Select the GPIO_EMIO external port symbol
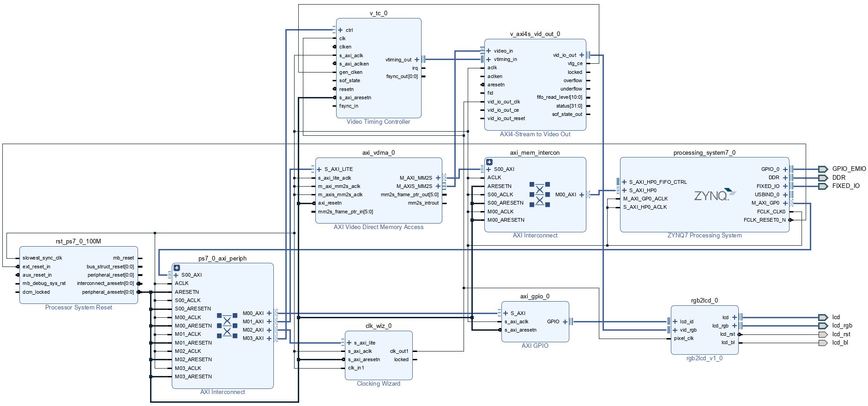The width and height of the screenshot is (868, 406). click(823, 169)
